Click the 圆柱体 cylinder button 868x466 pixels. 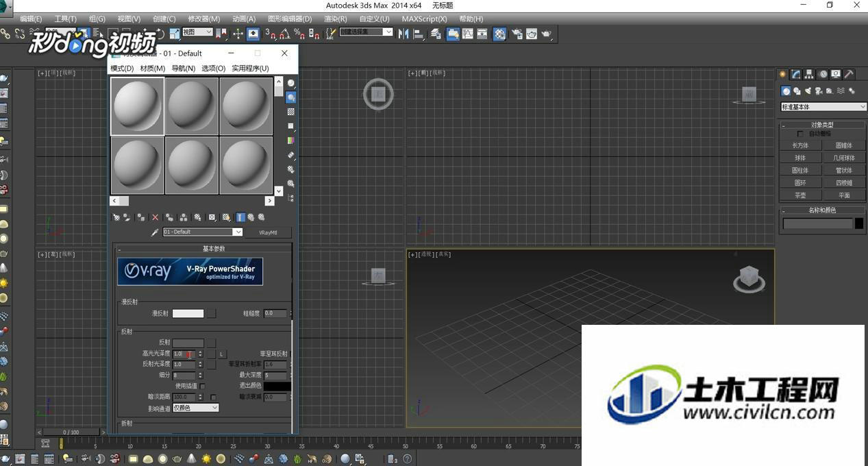[800, 170]
